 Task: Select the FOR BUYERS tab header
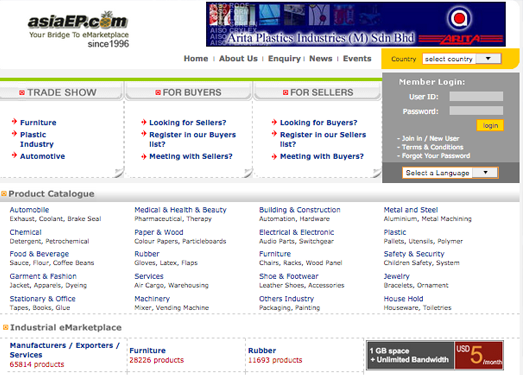(188, 92)
